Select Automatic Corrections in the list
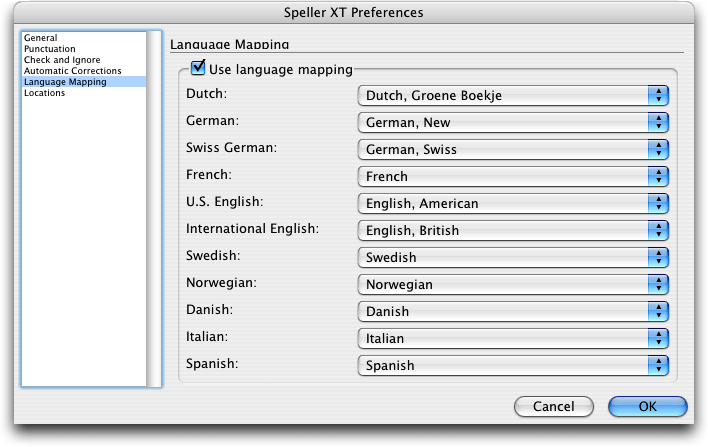 [x=84, y=71]
